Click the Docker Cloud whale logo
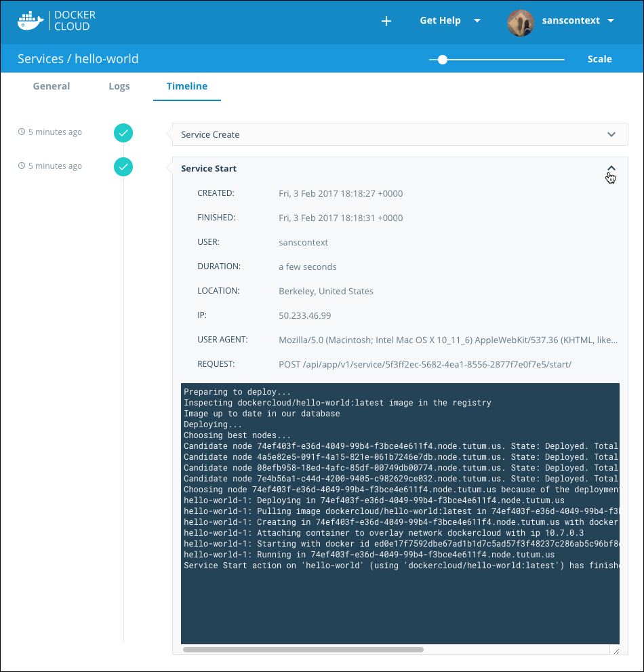Screen dimensions: 644x672 tap(31, 21)
